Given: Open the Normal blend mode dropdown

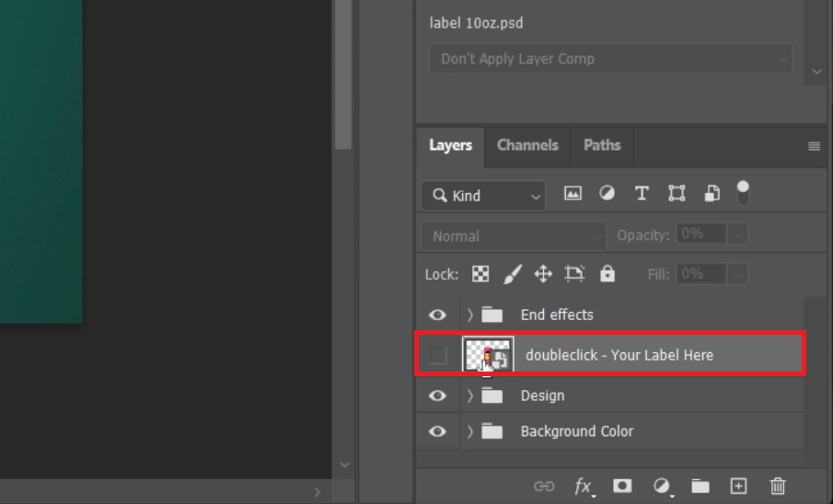Looking at the screenshot, I should pyautogui.click(x=514, y=235).
